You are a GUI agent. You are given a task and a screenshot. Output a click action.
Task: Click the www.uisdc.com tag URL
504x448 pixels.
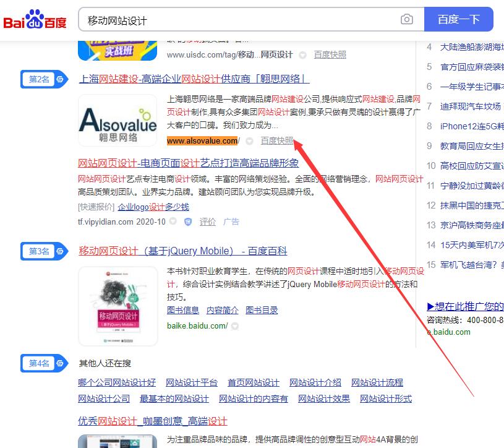230,54
